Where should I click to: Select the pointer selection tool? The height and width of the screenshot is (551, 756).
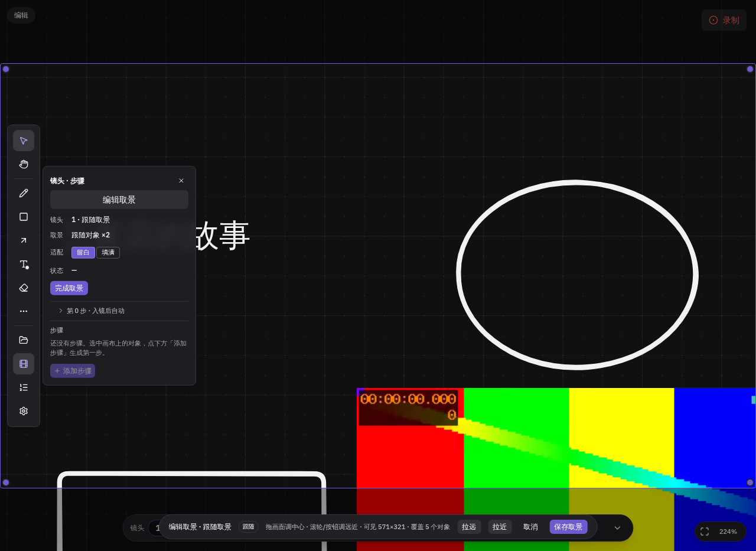coord(24,141)
